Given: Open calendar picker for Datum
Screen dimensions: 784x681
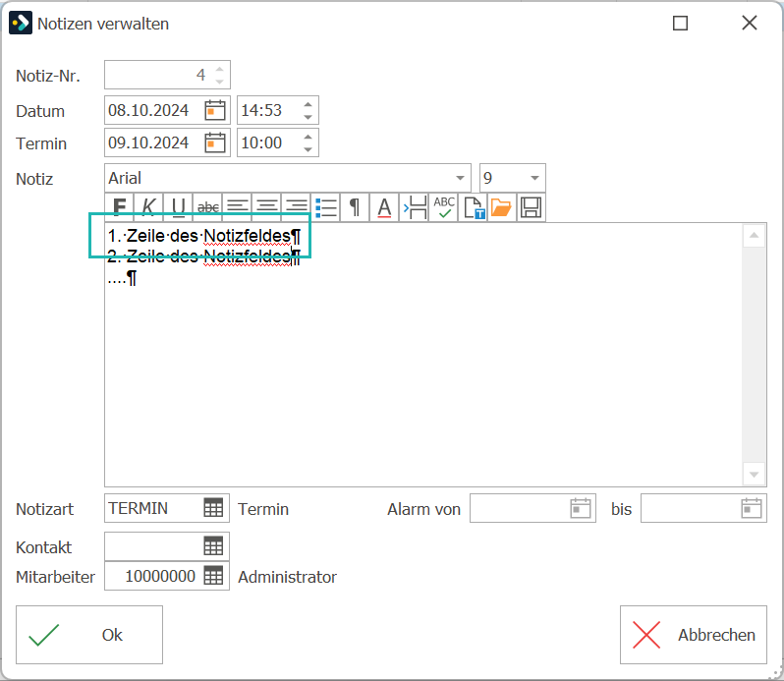Looking at the screenshot, I should pos(215,110).
